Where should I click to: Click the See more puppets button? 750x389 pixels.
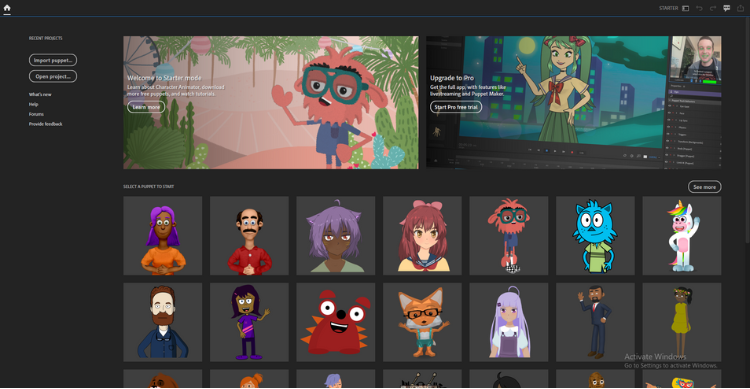[x=705, y=187]
